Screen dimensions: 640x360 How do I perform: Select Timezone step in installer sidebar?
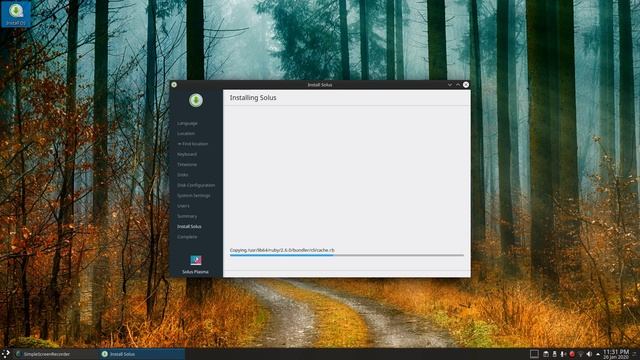click(x=187, y=164)
